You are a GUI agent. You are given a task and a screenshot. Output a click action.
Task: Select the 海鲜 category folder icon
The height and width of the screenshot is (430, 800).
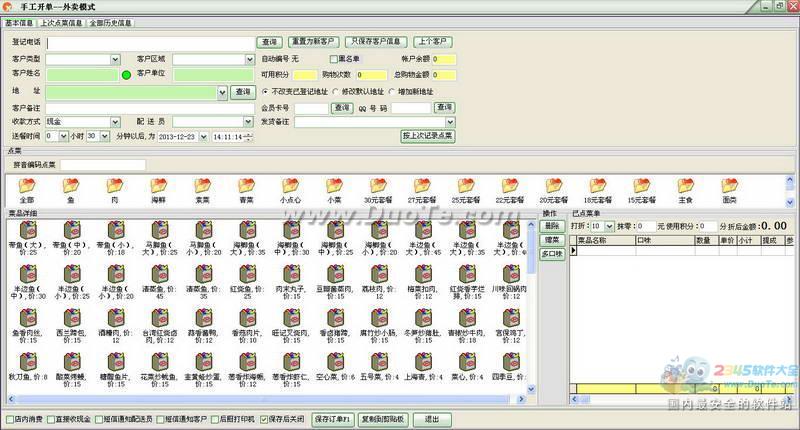(x=158, y=187)
